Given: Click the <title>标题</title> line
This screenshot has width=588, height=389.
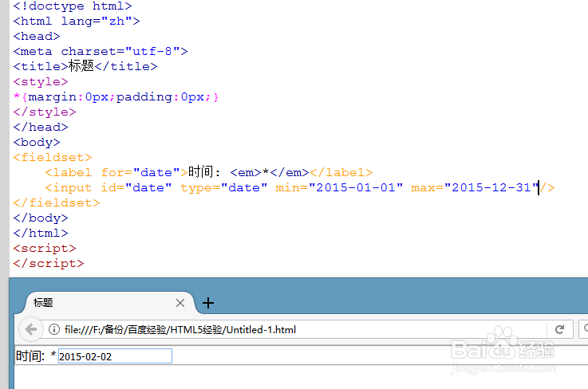Looking at the screenshot, I should (85, 66).
